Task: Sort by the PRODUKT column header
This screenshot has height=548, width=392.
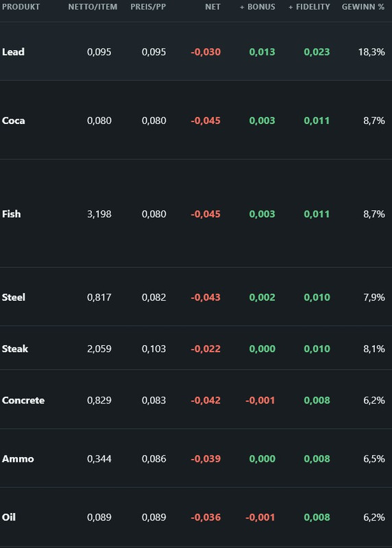Action: tap(21, 7)
